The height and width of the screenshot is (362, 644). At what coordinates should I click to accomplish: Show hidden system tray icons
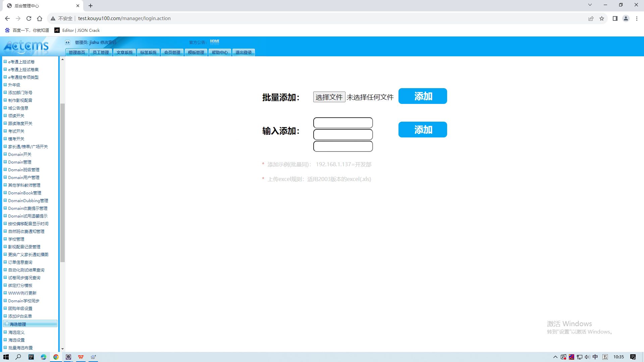pyautogui.click(x=555, y=357)
